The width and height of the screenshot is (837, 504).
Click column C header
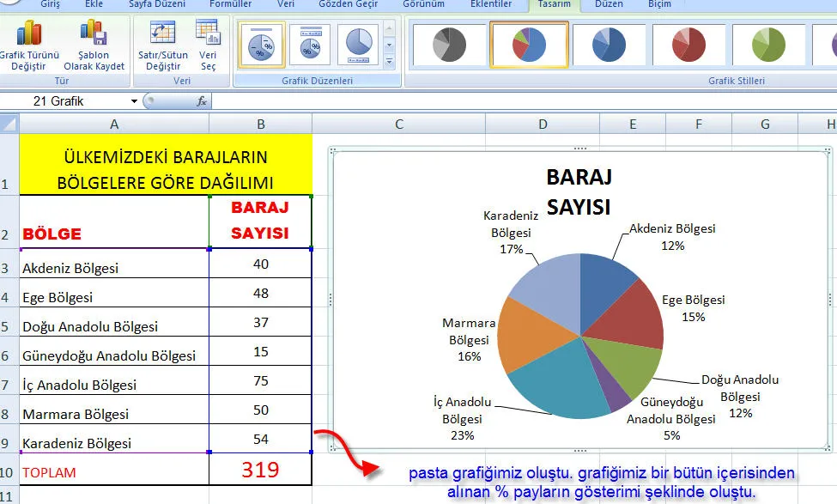(x=398, y=124)
